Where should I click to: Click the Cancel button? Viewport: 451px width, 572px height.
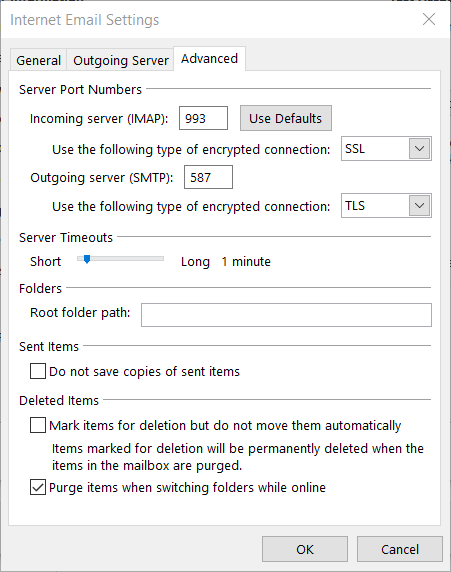tap(400, 549)
